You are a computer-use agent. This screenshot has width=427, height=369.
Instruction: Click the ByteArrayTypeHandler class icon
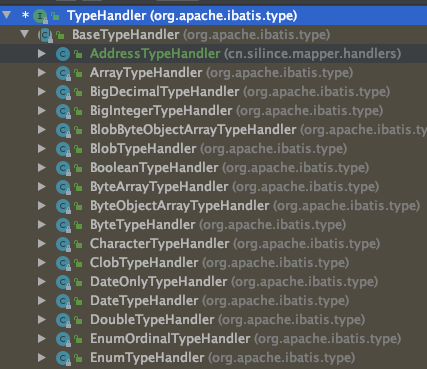click(63, 187)
